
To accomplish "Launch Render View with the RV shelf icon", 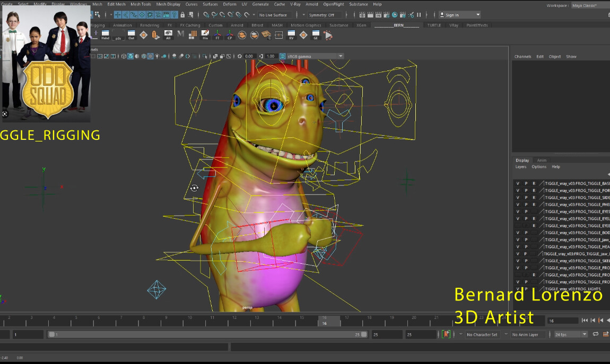I will [291, 34].
